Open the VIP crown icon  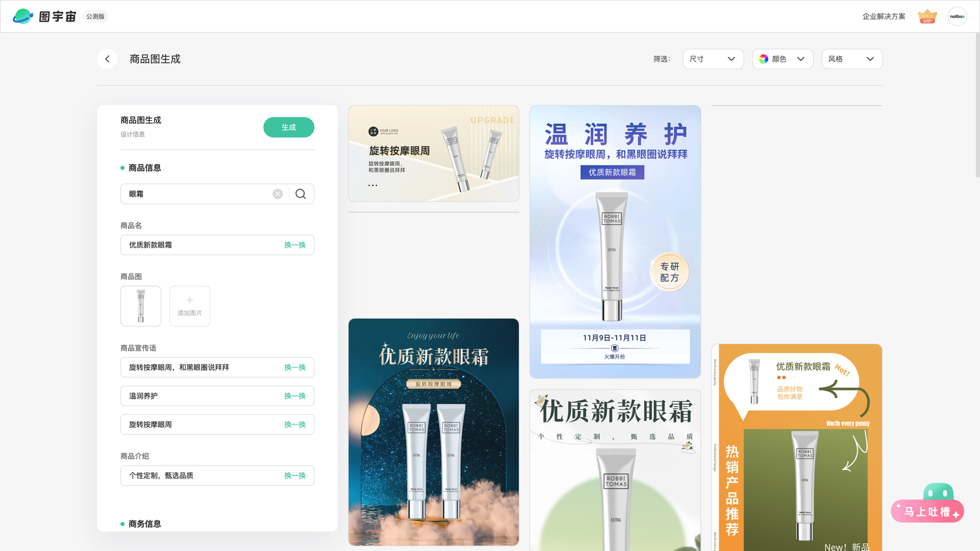[927, 16]
